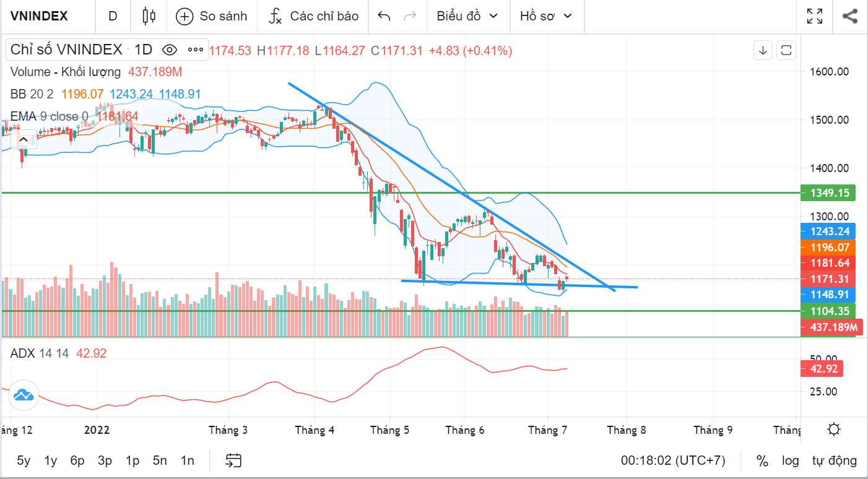Toggle visibility of Chỉ số VNINDEX series

pos(170,50)
